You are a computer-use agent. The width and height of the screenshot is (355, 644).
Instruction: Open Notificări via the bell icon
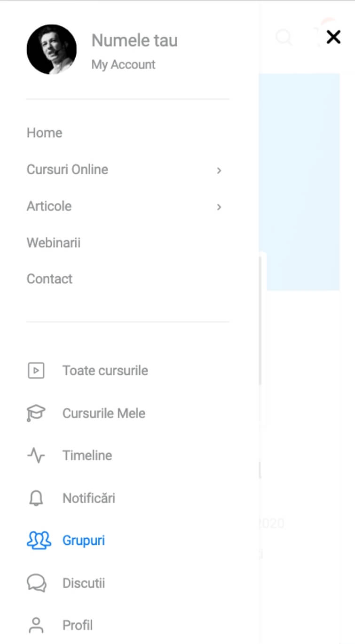[x=36, y=498]
